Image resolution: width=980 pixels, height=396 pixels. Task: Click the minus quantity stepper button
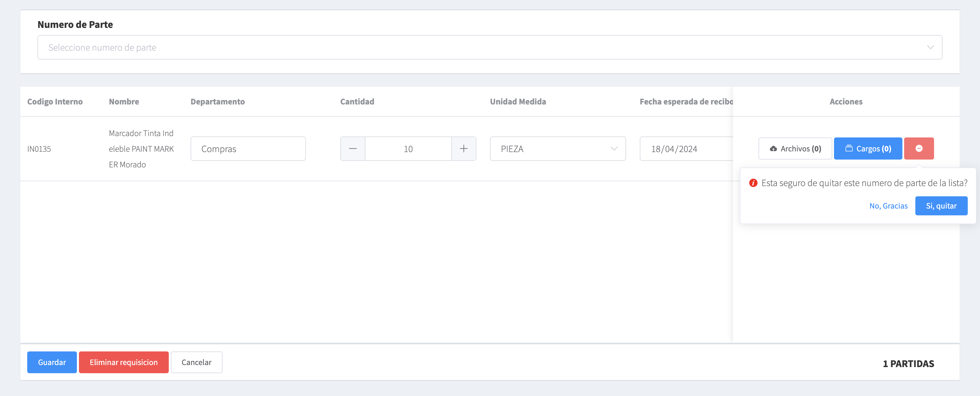click(353, 149)
